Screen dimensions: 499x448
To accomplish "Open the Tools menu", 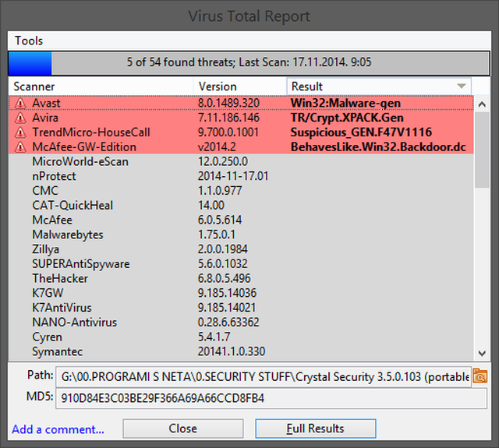I will (29, 41).
